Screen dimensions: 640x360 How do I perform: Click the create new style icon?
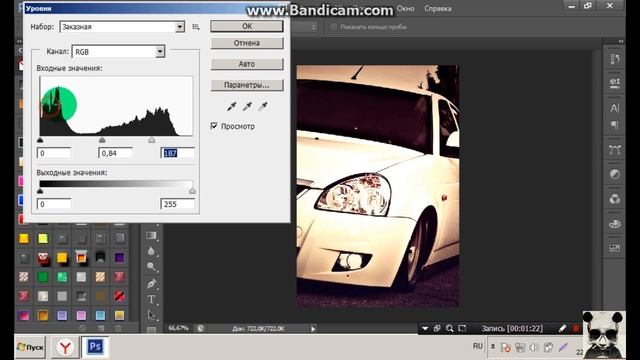coord(101,328)
